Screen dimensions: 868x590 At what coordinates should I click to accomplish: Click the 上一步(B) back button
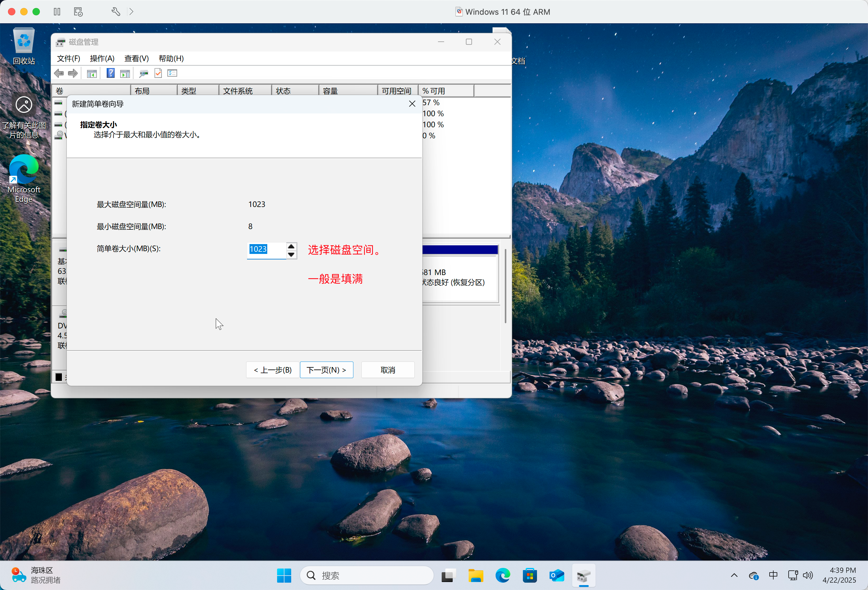(272, 370)
